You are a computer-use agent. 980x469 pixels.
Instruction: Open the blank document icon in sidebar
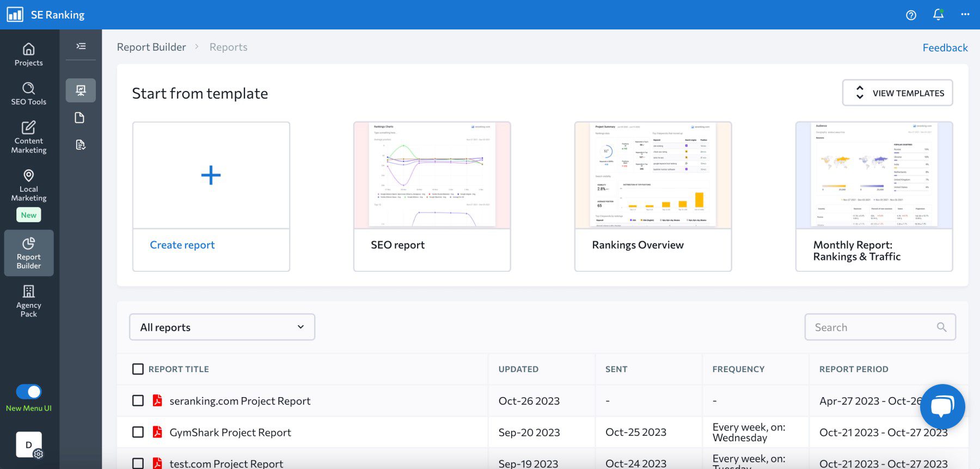(x=80, y=118)
